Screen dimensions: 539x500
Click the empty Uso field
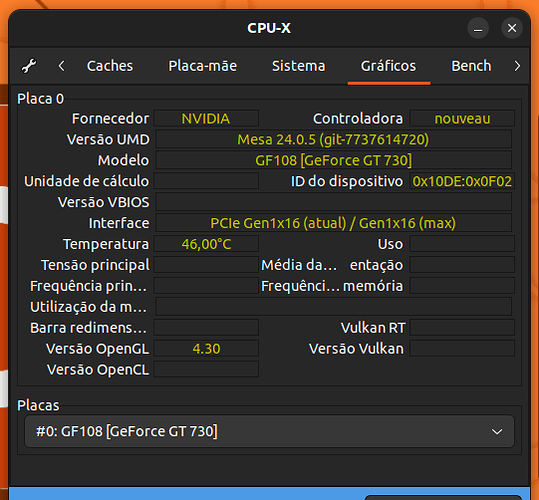[x=462, y=244]
